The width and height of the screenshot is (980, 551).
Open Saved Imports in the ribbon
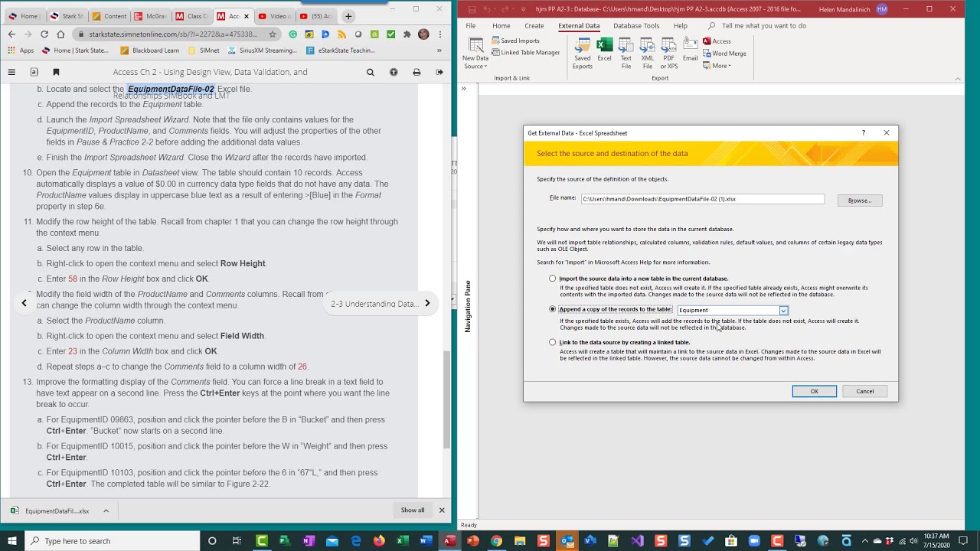[515, 41]
